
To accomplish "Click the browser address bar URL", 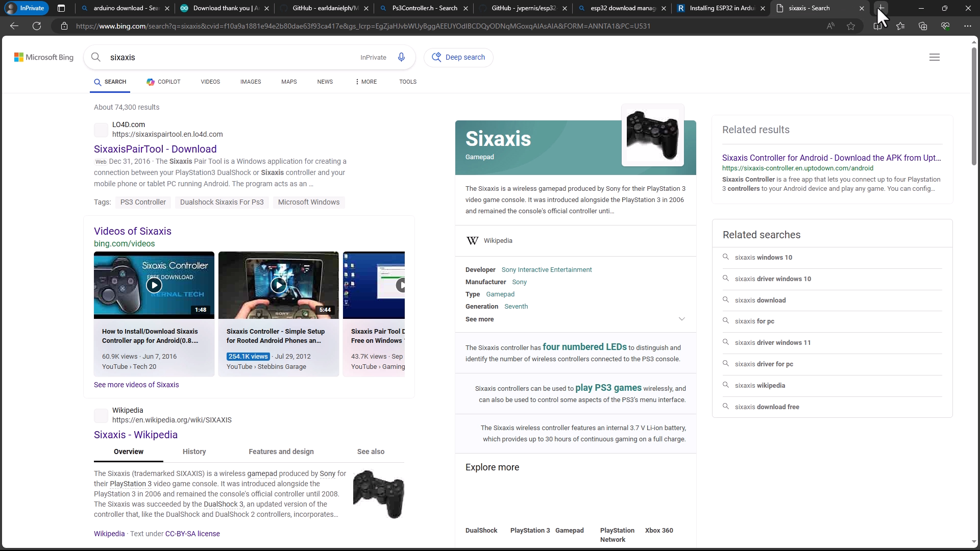I will pyautogui.click(x=363, y=26).
